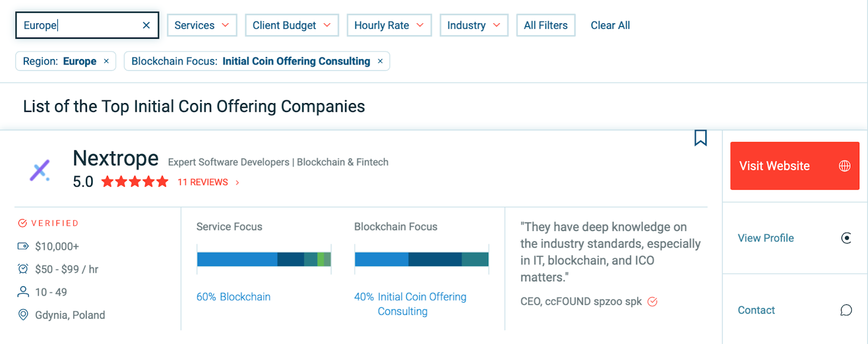Open View Profile link
Image resolution: width=868 pixels, height=344 pixels.
click(x=765, y=238)
